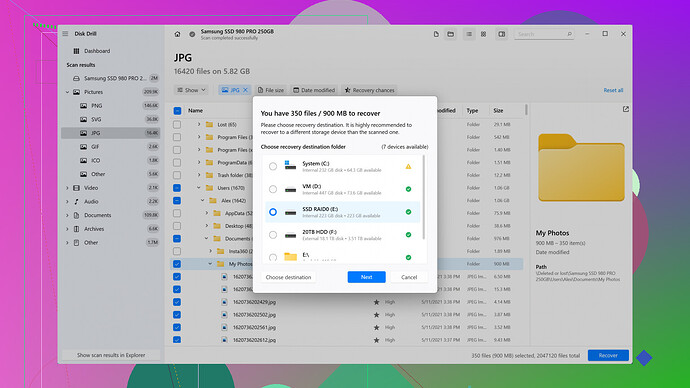Screen dimensions: 690x388
Task: Select the JPG category in the sidebar
Action: tap(110, 133)
